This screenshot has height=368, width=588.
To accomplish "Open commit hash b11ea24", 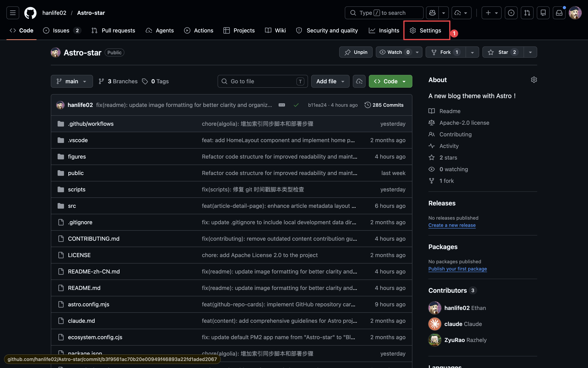I will [x=317, y=105].
